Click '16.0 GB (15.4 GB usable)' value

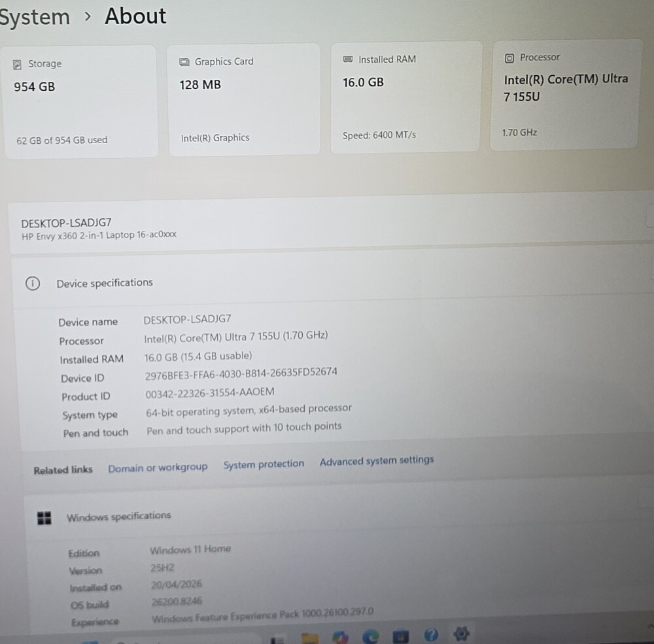(x=198, y=356)
